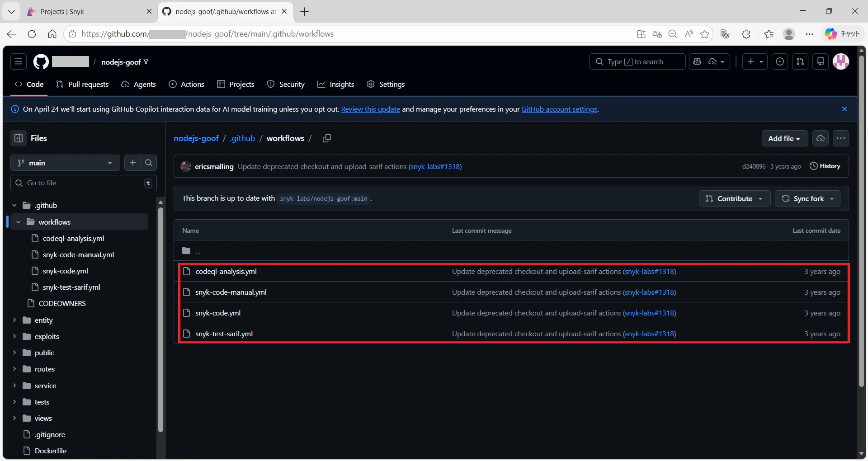Collapse the workflows folder in tree
The width and height of the screenshot is (868, 461).
click(x=19, y=222)
